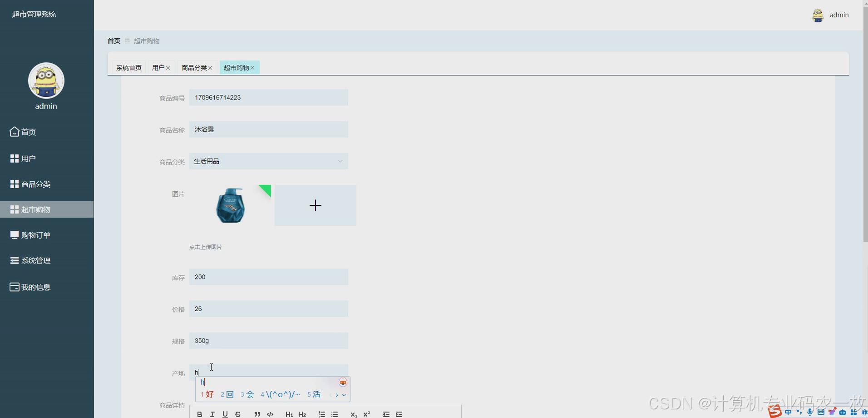Open the IME toolbox grid icon
868x418 pixels.
[x=853, y=412]
